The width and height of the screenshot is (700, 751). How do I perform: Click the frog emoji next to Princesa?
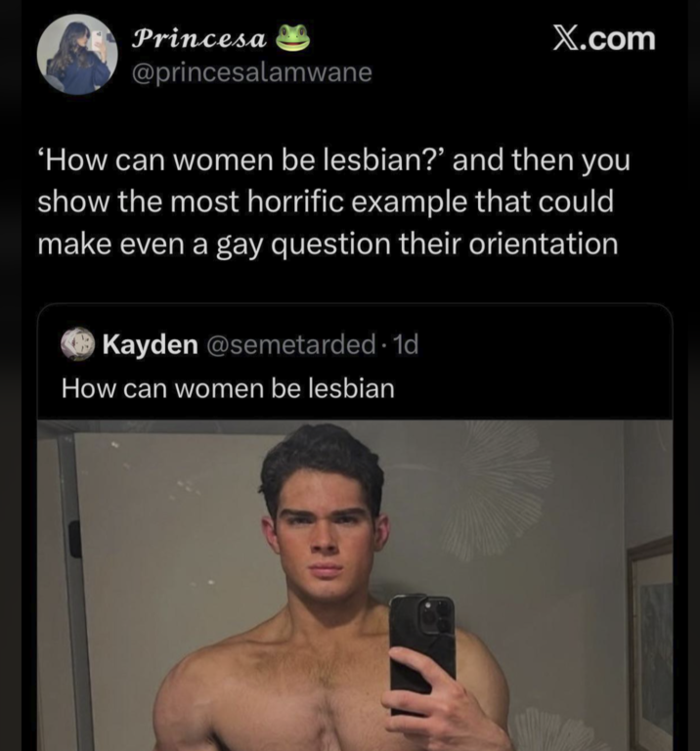point(291,38)
